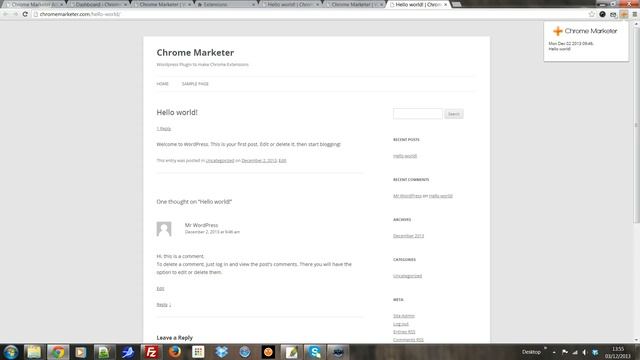Click the Desktop toolbar label in taskbar
The height and width of the screenshot is (360, 640).
coord(531,352)
